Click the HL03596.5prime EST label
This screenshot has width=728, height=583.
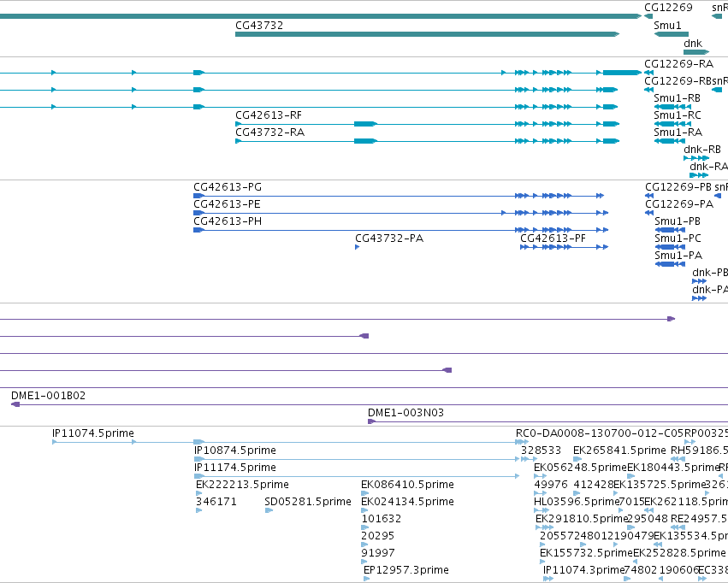(577, 502)
